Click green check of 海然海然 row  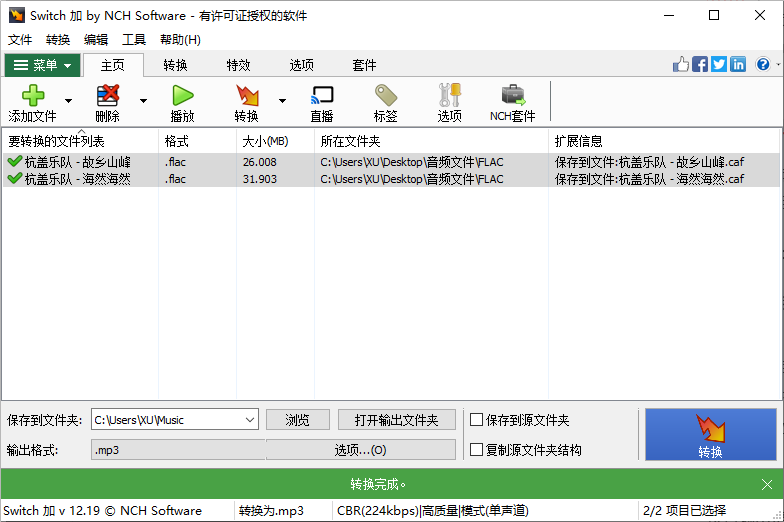15,178
